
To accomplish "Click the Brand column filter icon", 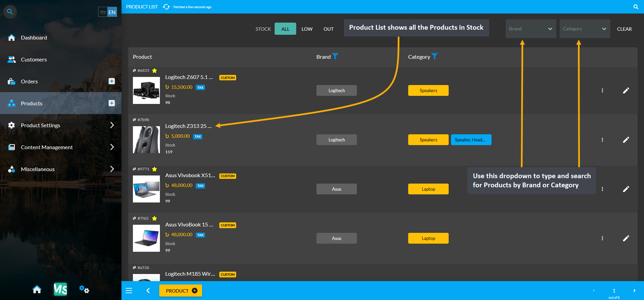I will [x=335, y=56].
